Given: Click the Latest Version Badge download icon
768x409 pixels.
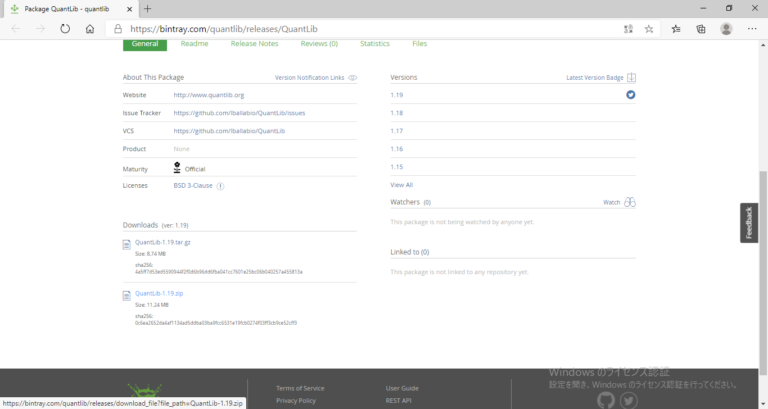Looking at the screenshot, I should pos(631,77).
